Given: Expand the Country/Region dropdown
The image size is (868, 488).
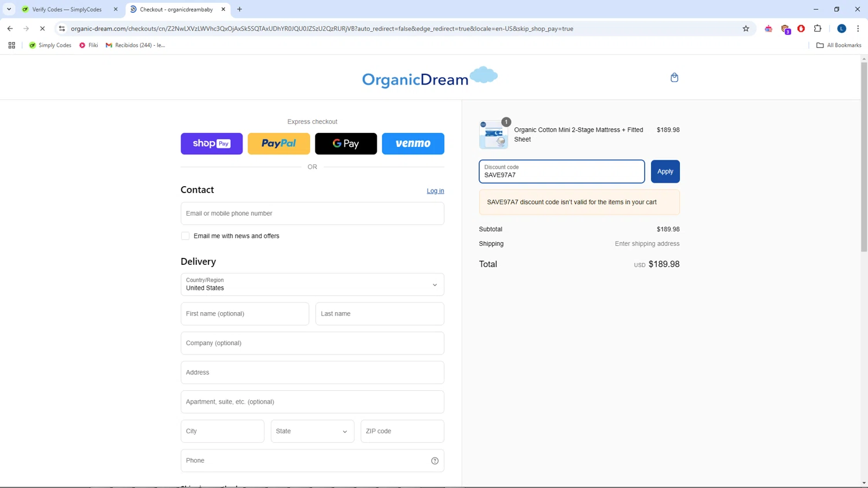Looking at the screenshot, I should point(312,284).
